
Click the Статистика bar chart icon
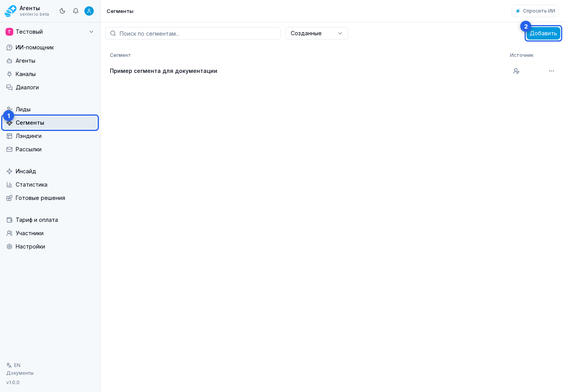[x=9, y=185]
